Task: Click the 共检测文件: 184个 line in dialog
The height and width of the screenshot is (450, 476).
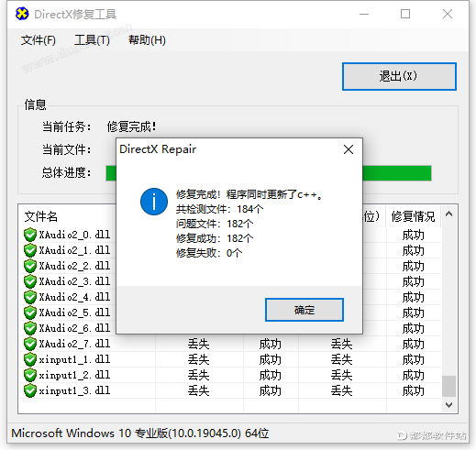Action: [219, 209]
